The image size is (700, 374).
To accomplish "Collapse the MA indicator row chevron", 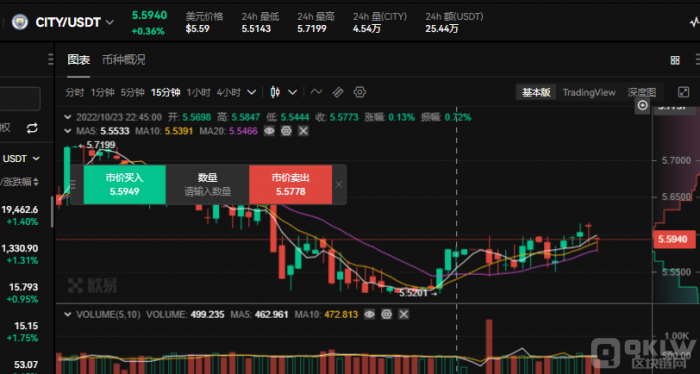I will pos(67,131).
